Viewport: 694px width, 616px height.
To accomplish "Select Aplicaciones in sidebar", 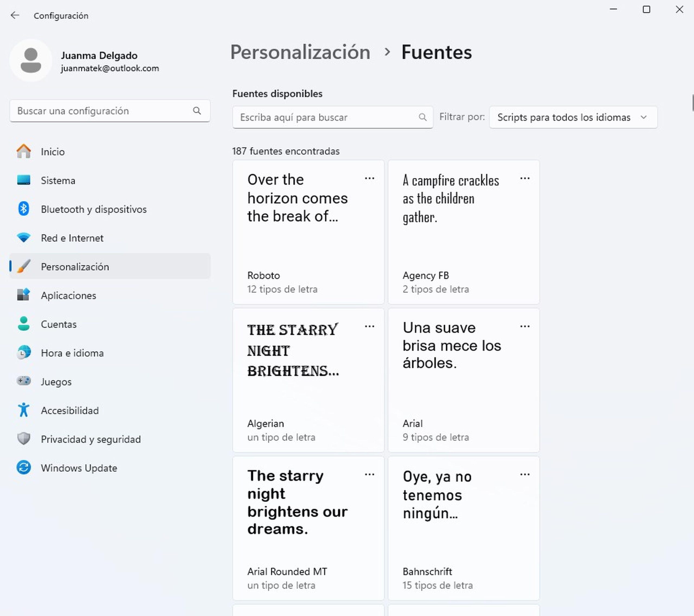I will pos(110,295).
